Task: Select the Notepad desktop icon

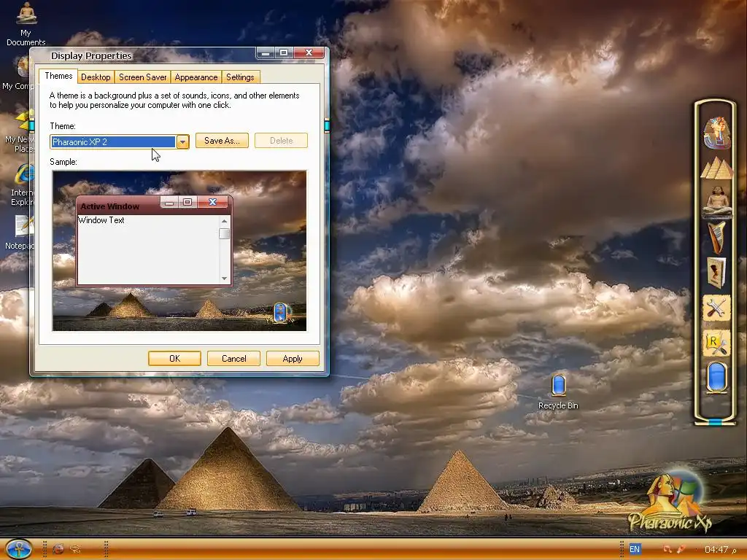Action: 18,233
